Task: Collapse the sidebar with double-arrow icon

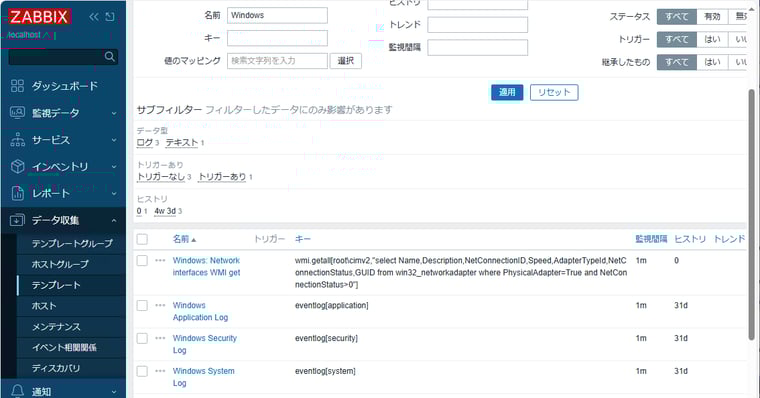Action: 94,17
